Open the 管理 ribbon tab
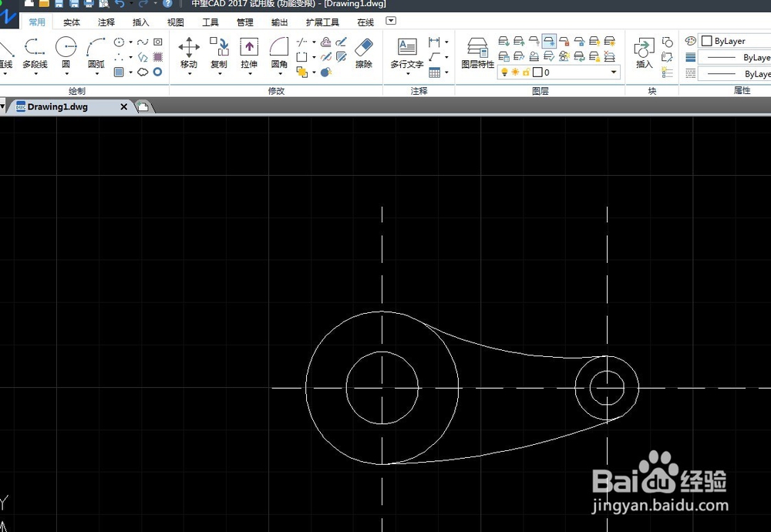 point(245,22)
